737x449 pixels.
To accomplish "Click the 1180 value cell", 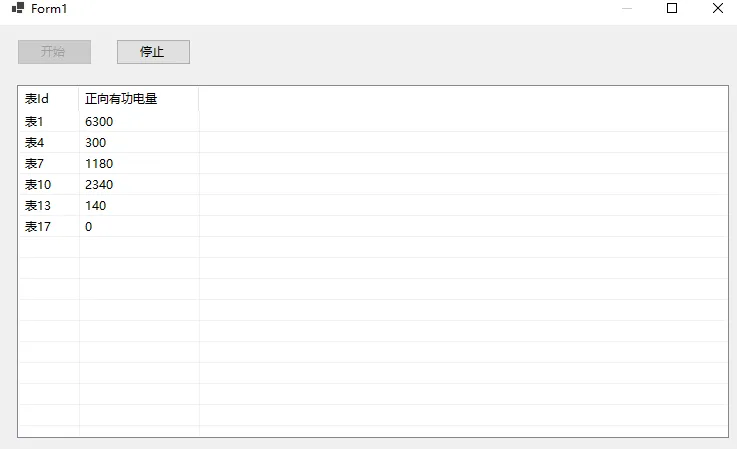I will click(100, 163).
